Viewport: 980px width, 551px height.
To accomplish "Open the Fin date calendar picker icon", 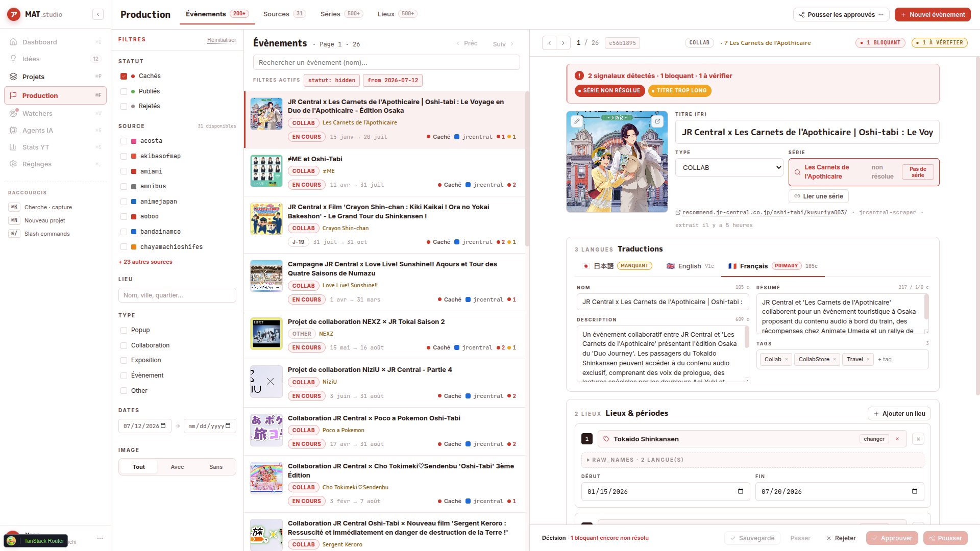I will point(915,491).
